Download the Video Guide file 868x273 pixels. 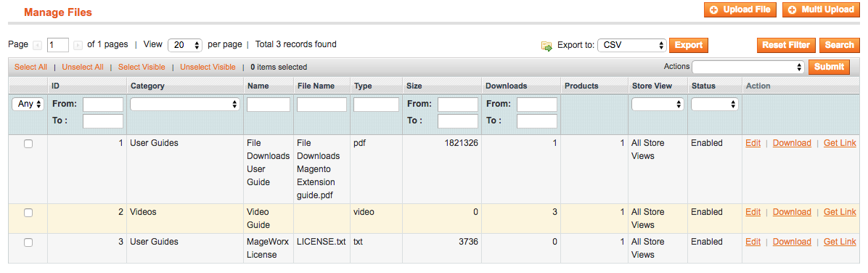[792, 212]
